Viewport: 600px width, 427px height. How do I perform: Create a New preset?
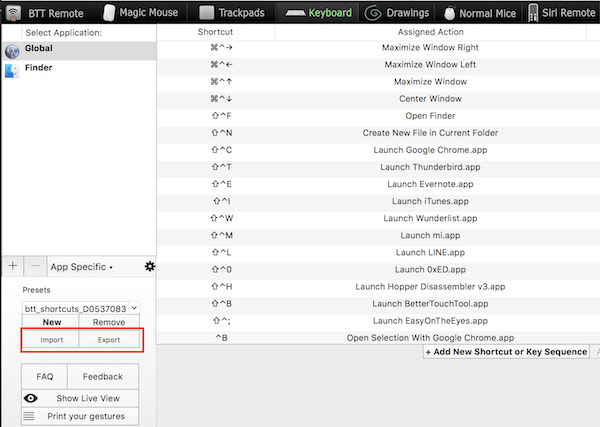pyautogui.click(x=51, y=322)
